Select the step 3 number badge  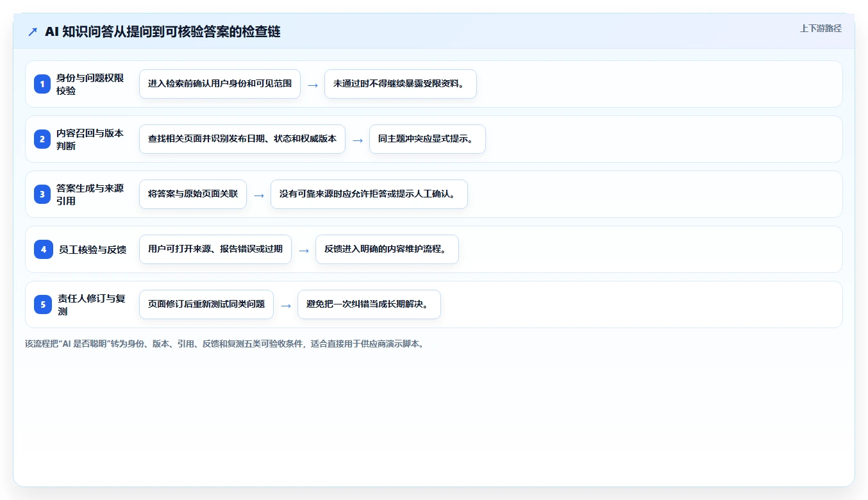[42, 194]
